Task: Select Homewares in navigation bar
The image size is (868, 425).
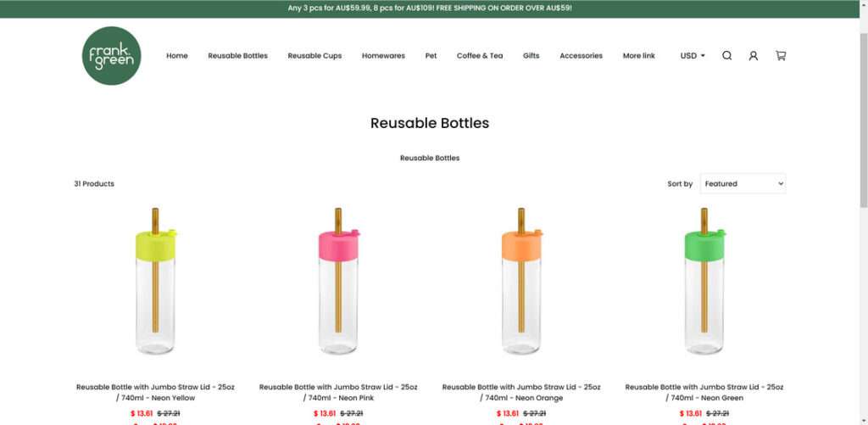Action: [x=383, y=55]
